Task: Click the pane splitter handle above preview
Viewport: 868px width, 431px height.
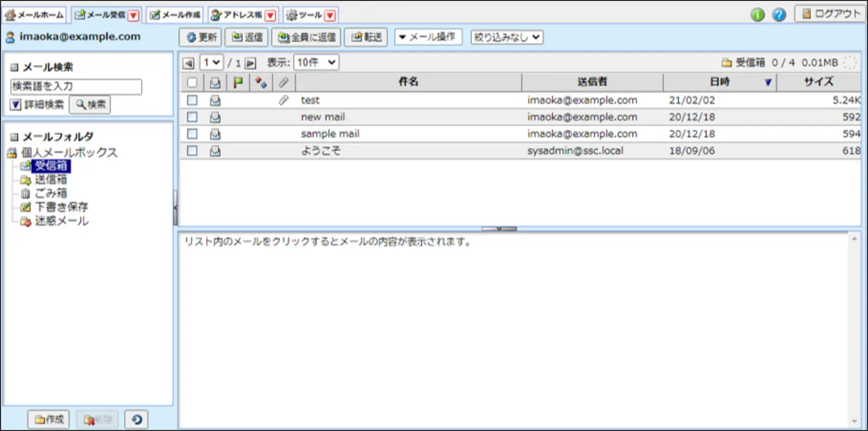Action: tap(499, 229)
